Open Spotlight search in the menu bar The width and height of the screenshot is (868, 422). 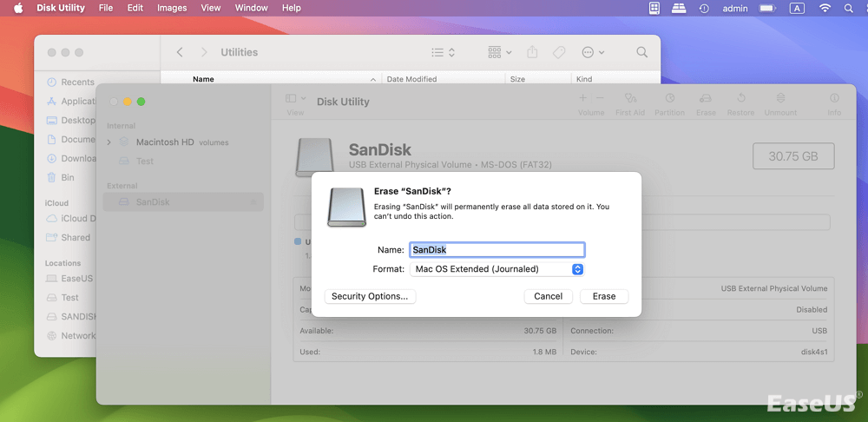click(849, 8)
